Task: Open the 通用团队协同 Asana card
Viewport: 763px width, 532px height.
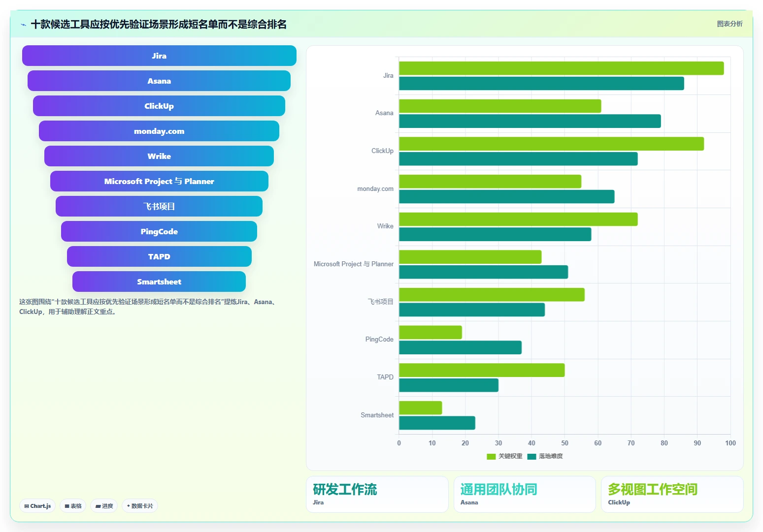Action: click(525, 494)
